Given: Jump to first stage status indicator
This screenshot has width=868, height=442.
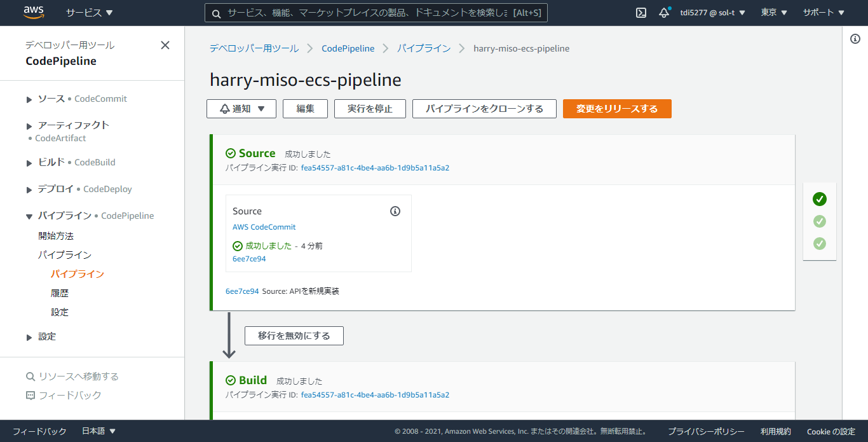Looking at the screenshot, I should [x=820, y=199].
